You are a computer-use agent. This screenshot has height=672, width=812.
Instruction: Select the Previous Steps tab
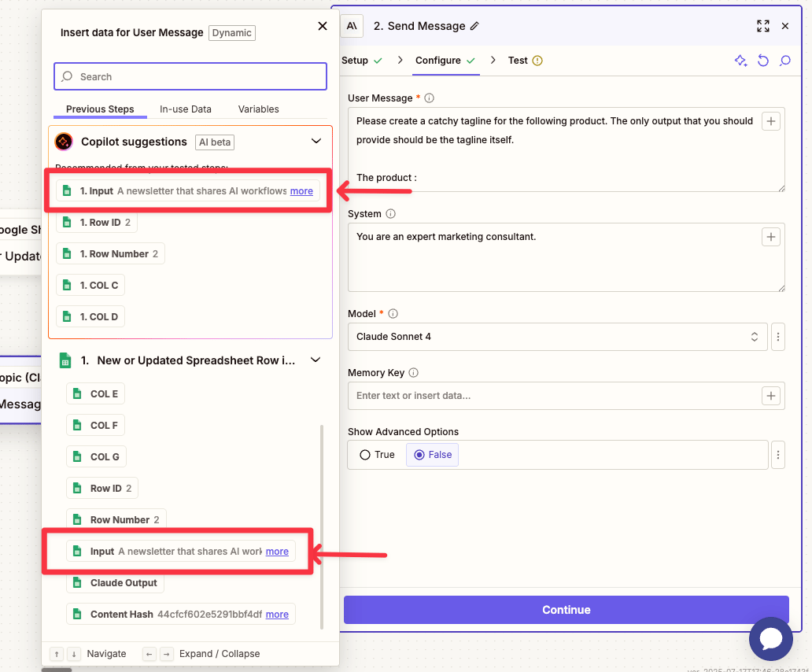[100, 109]
